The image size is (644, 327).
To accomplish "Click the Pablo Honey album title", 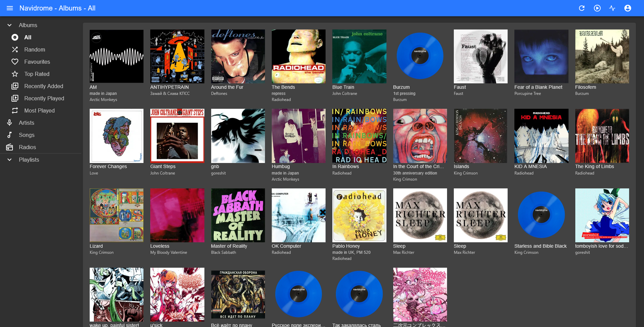I will (346, 246).
